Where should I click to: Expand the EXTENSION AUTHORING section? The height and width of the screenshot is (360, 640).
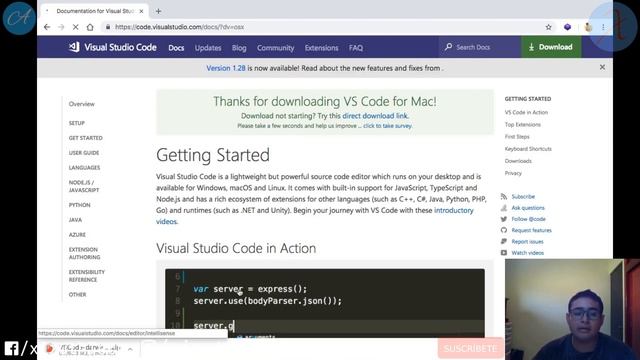(84, 253)
